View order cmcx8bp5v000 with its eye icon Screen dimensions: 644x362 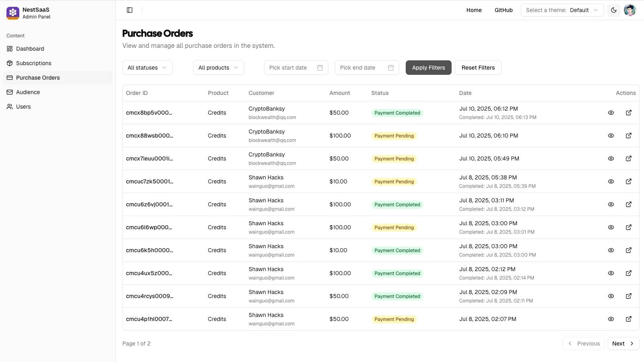pyautogui.click(x=611, y=113)
